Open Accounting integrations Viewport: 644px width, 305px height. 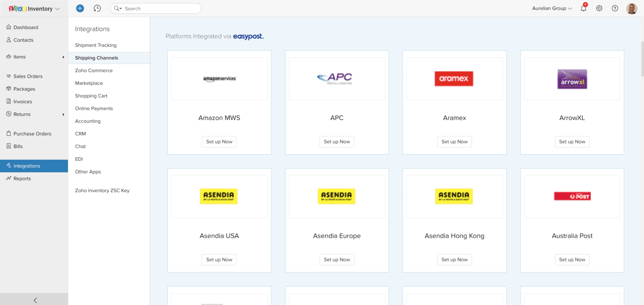[x=88, y=121]
